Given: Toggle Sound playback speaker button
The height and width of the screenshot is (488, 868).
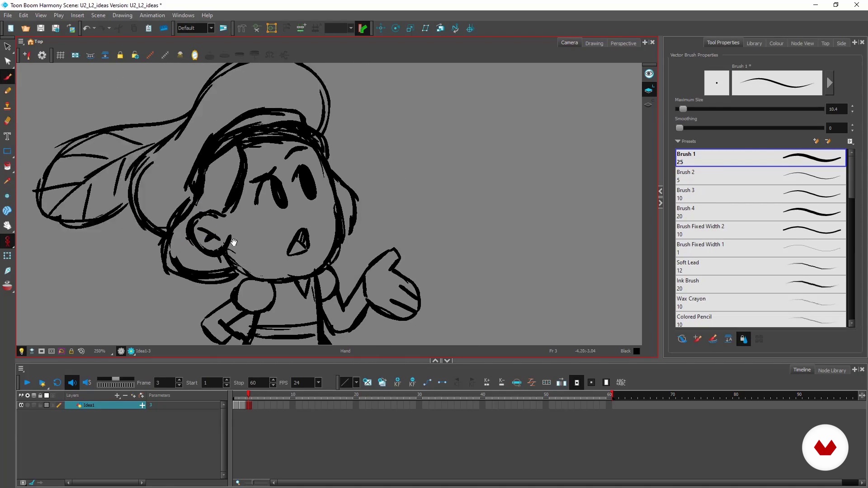Looking at the screenshot, I should pyautogui.click(x=72, y=383).
